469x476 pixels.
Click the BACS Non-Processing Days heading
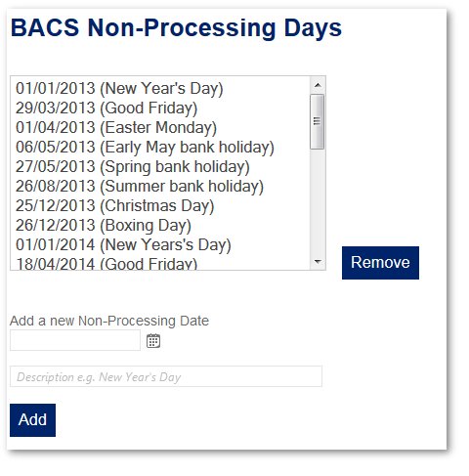pyautogui.click(x=176, y=28)
